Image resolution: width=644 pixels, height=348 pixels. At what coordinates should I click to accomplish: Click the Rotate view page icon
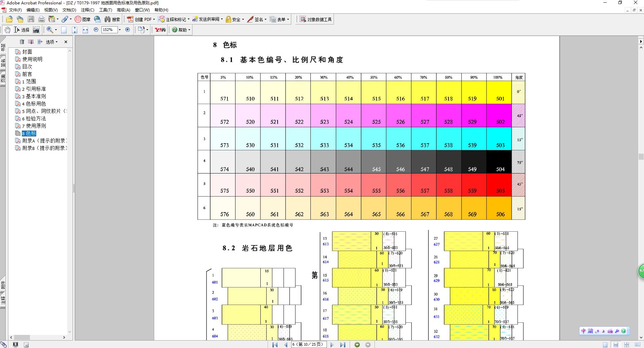141,30
